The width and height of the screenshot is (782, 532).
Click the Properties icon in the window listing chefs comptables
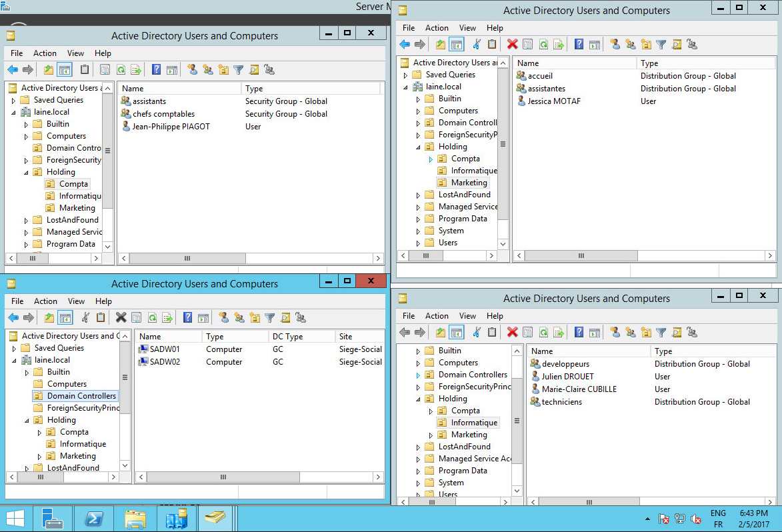(x=105, y=70)
